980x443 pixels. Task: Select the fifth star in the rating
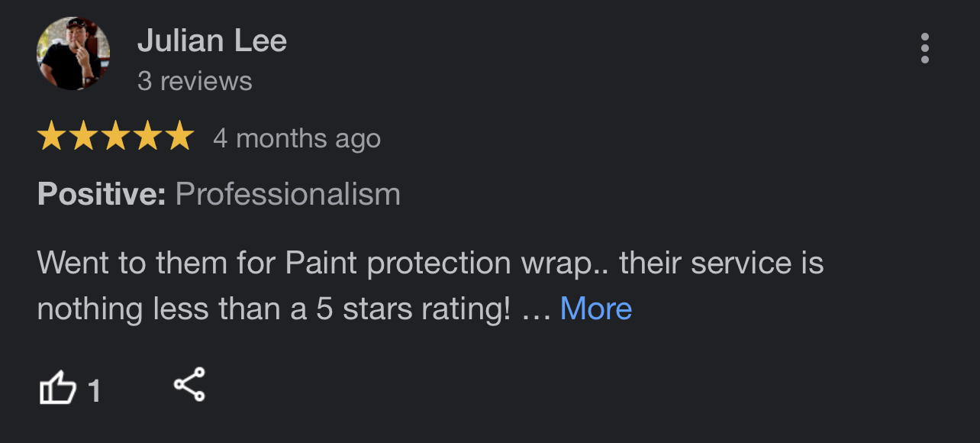182,136
